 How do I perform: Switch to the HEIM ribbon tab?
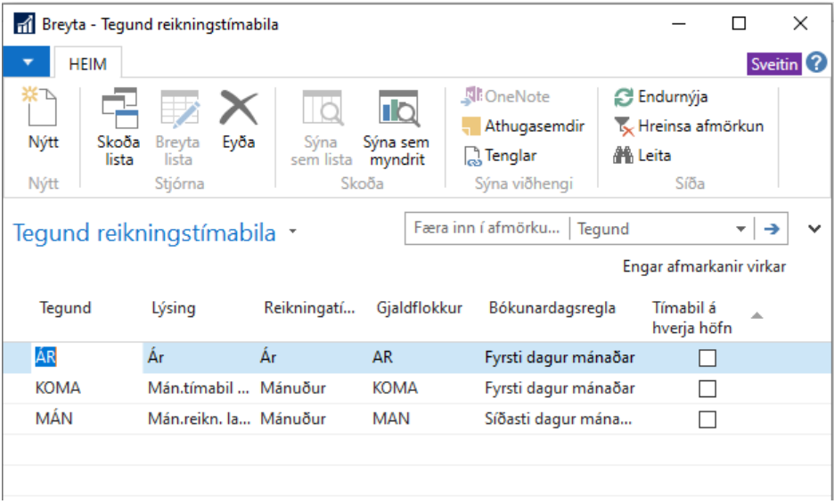(x=87, y=64)
